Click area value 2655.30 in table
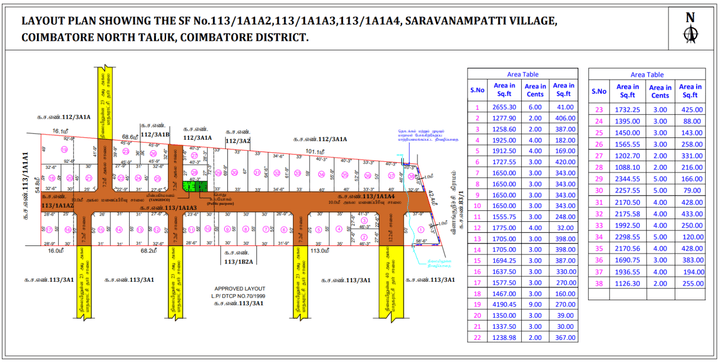This screenshot has width=720, height=362. point(505,107)
